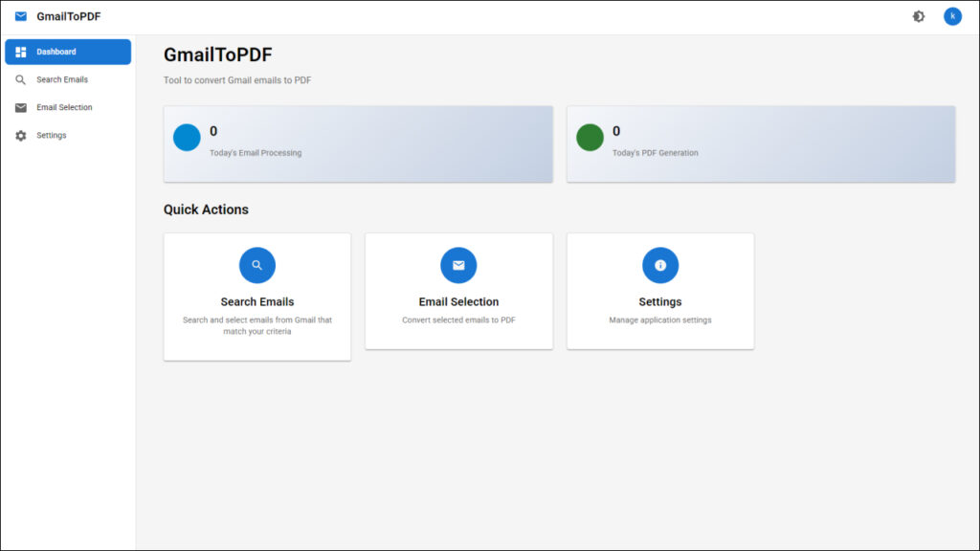Open the user avatar 'k' menu
This screenshot has width=980, height=551.
pos(952,17)
